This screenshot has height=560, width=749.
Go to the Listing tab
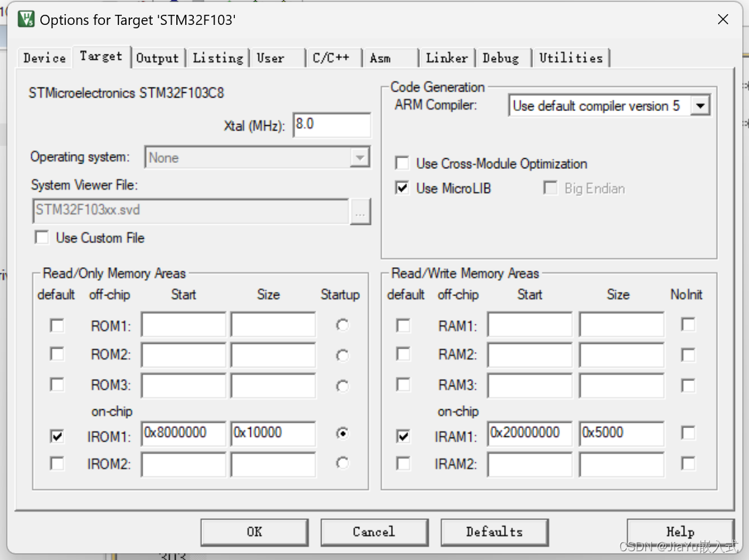click(x=218, y=59)
